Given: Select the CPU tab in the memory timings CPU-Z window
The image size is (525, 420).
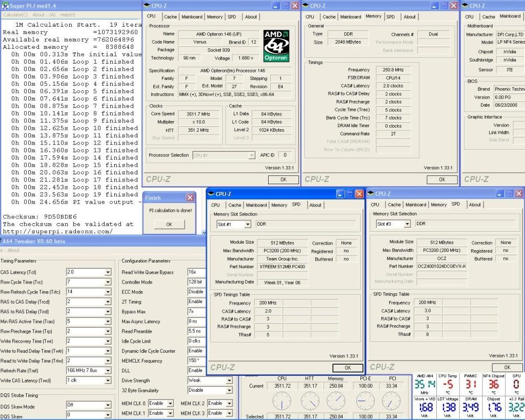Looking at the screenshot, I should [310, 17].
